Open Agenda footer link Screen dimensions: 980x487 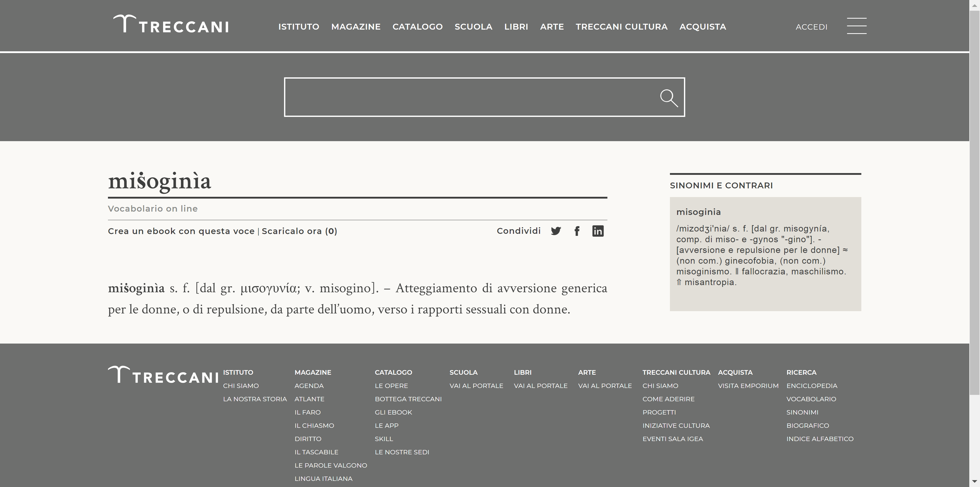coord(309,386)
